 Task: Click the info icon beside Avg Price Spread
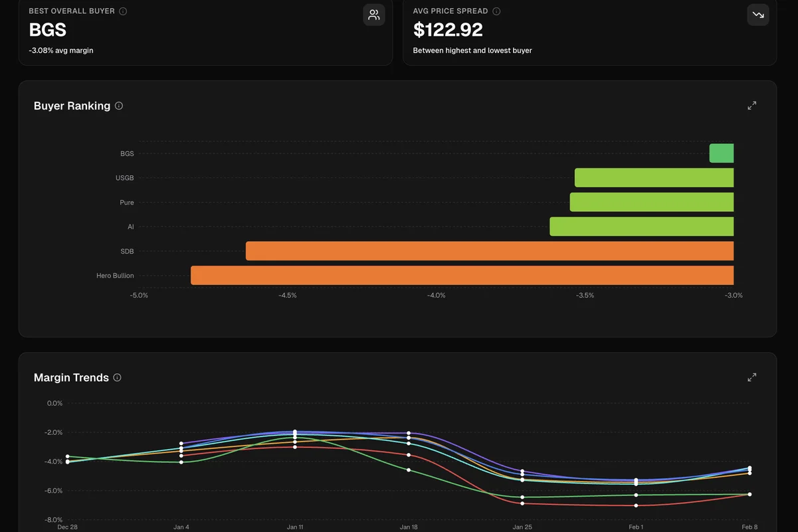(496, 11)
